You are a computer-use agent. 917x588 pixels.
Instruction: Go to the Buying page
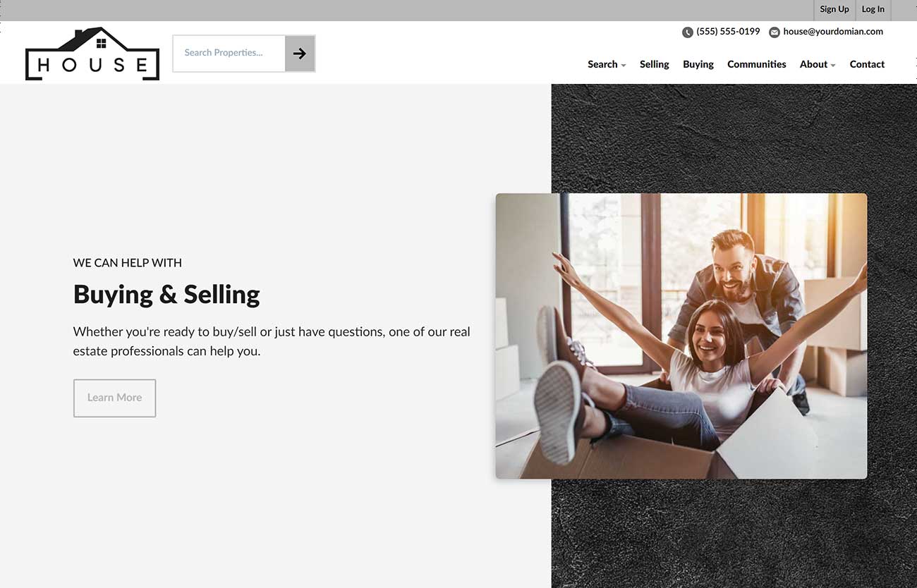click(698, 64)
